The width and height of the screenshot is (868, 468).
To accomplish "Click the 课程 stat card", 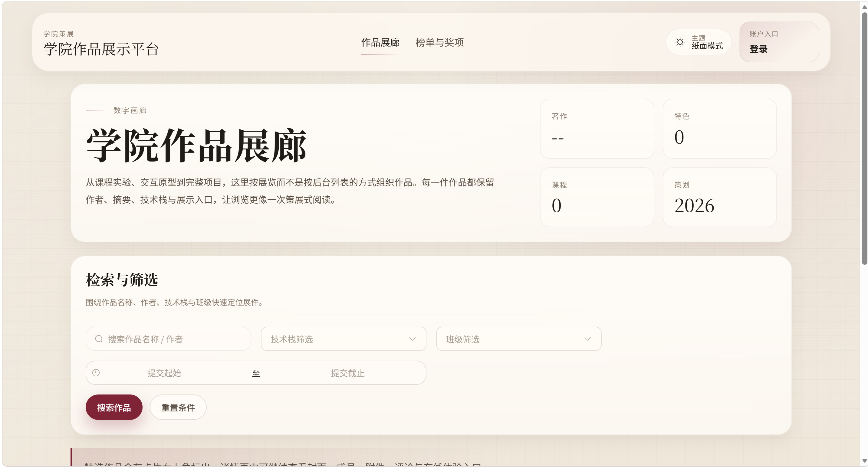I will pos(597,197).
